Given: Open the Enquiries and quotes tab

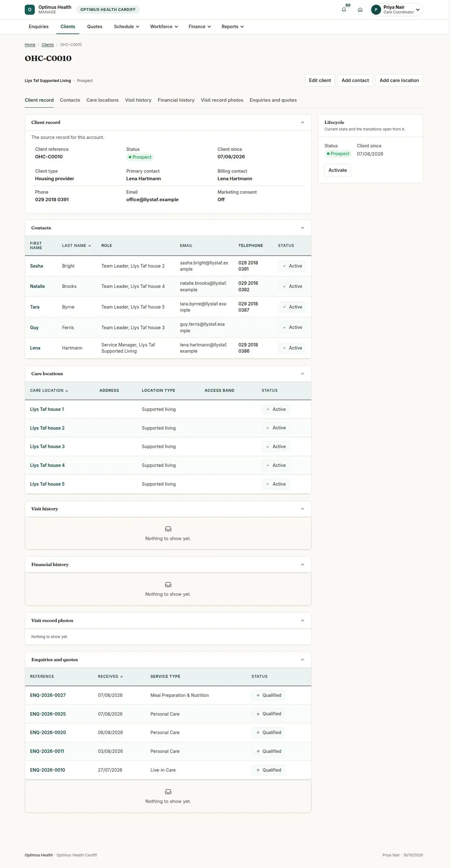Looking at the screenshot, I should pyautogui.click(x=273, y=100).
